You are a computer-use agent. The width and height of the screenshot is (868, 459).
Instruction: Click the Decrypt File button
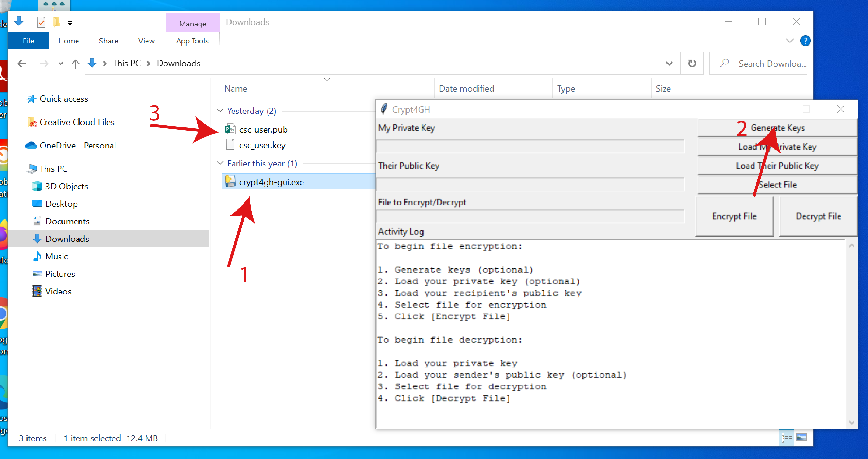click(x=819, y=216)
